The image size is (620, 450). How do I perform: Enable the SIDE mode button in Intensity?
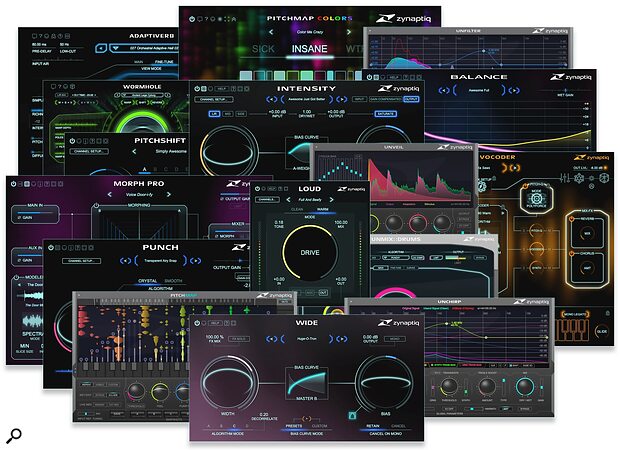pyautogui.click(x=241, y=114)
